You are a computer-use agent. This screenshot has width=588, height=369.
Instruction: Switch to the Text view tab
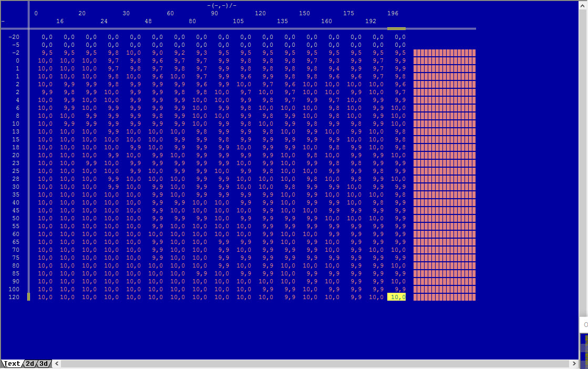tap(12, 363)
